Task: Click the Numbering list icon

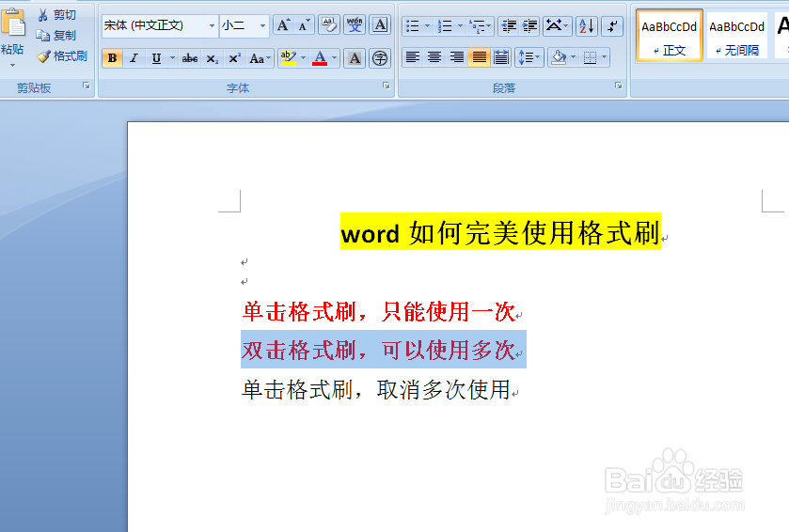Action: (445, 26)
